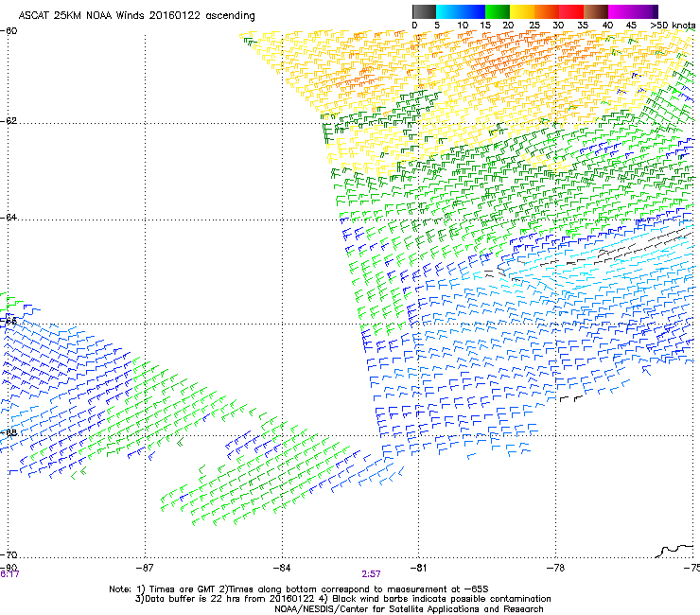Click the -60 latitude axis label
This screenshot has height=615, width=700.
(9, 31)
